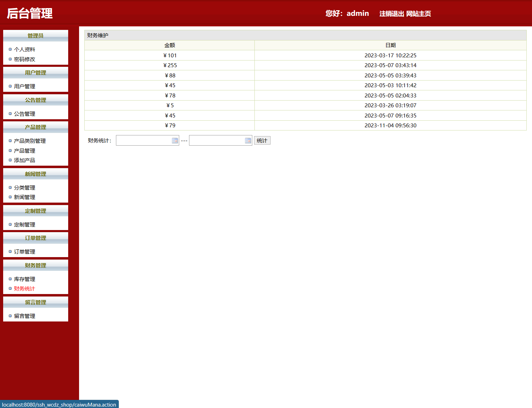This screenshot has width=532, height=408.
Task: Open the 留言管理 sidebar link
Action: coord(25,316)
